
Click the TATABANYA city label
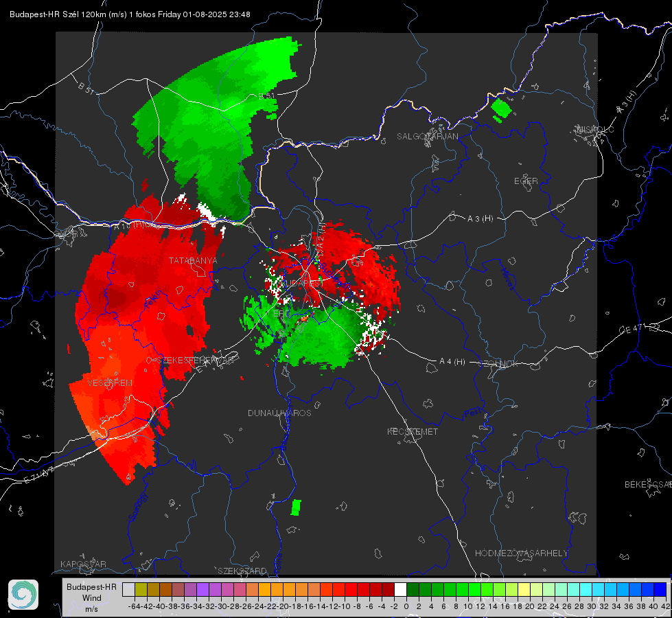pos(193,261)
